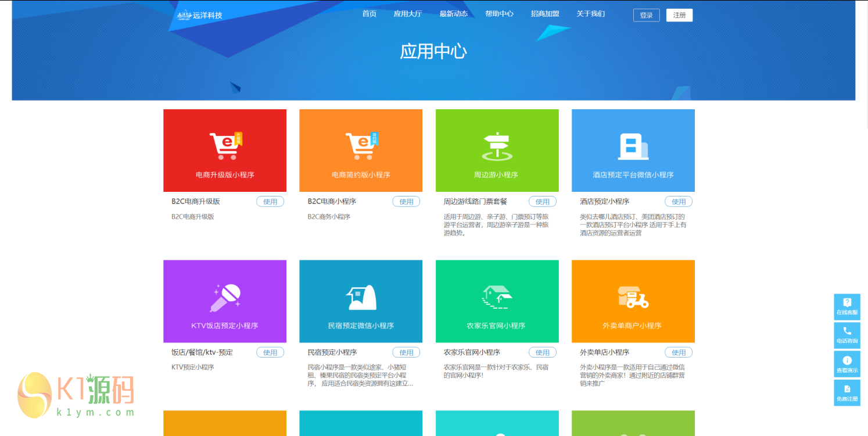Click 使用 button for 酒店预定小程序
Image resolution: width=868 pixels, height=436 pixels.
[679, 202]
